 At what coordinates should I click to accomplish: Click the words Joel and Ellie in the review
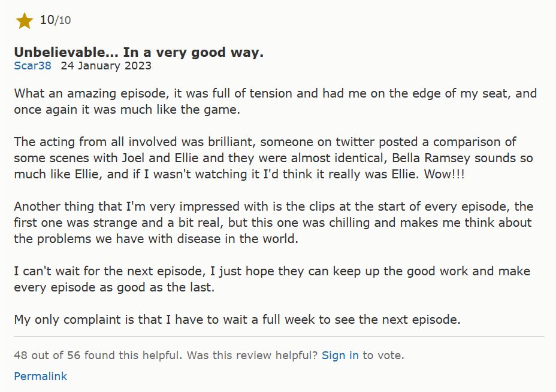point(167,158)
